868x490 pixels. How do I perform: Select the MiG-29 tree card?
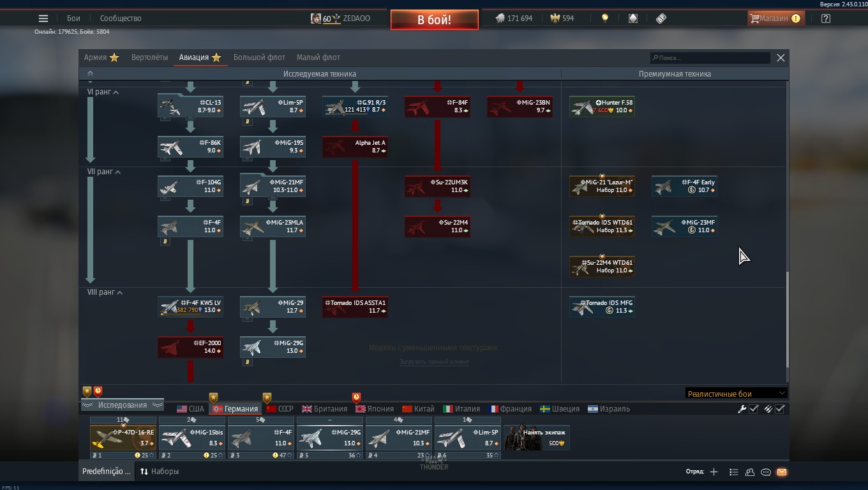[273, 307]
